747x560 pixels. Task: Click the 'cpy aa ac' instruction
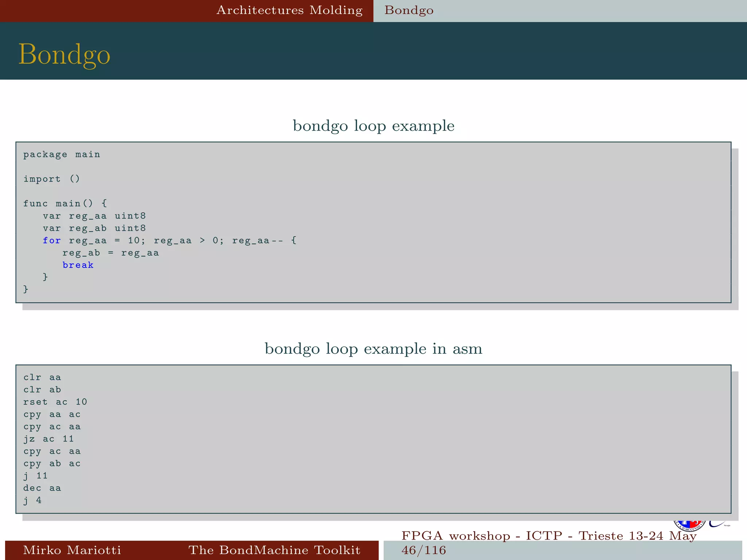point(52,415)
